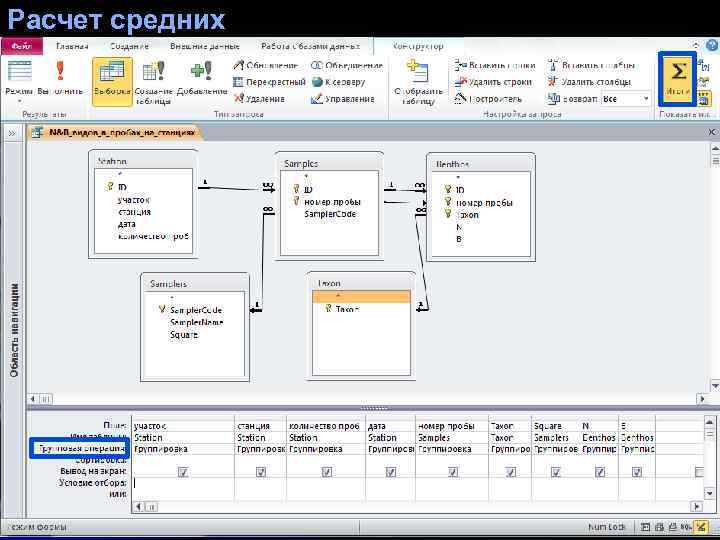
Task: Toggle display checkbox for B column
Action: (x=636, y=472)
